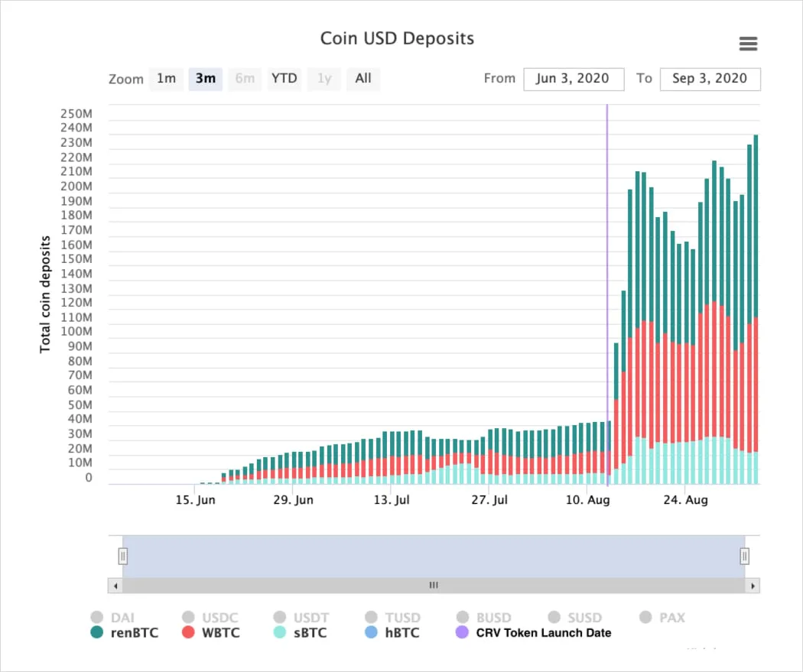
Task: Select the 6m zoom range
Action: [245, 79]
